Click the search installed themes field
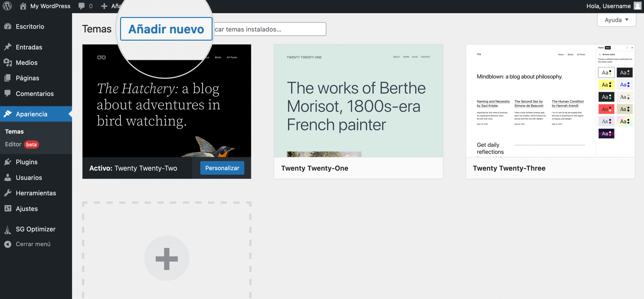This screenshot has height=299, width=644. pyautogui.click(x=269, y=29)
